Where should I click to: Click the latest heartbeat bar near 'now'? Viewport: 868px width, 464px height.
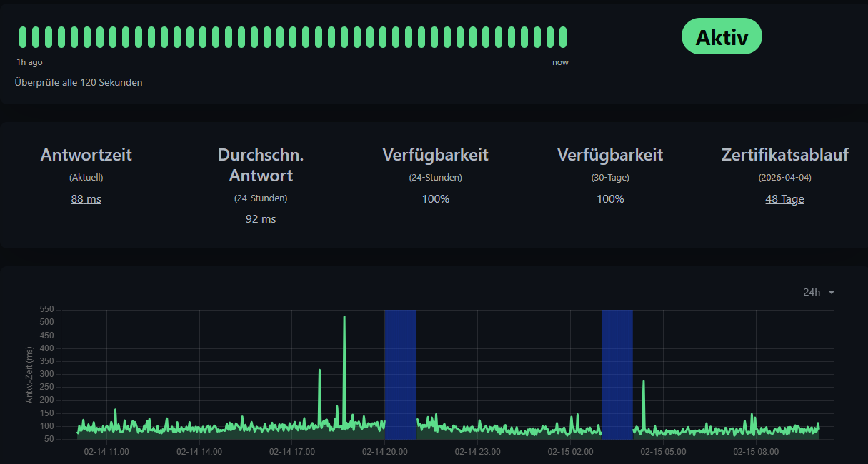click(x=562, y=36)
